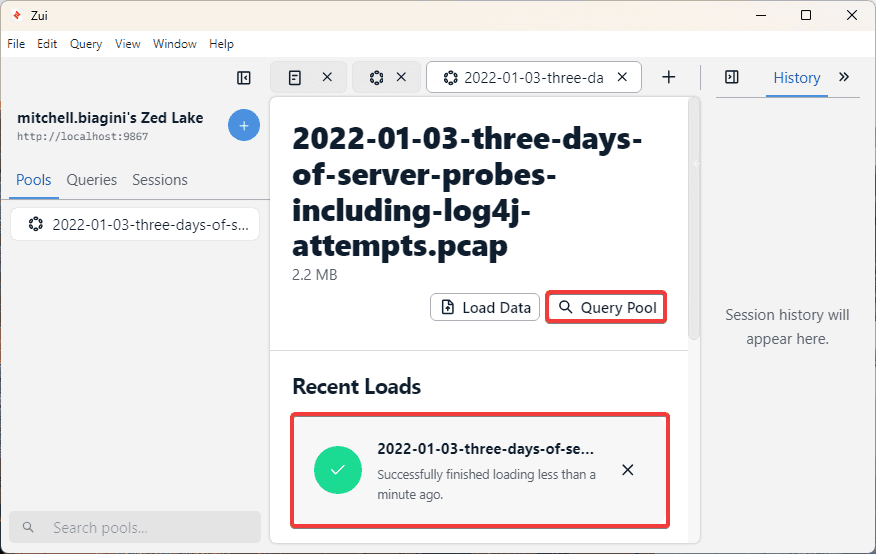Screen dimensions: 876x554
Task: Collapse the left sidebar panel
Action: point(244,78)
